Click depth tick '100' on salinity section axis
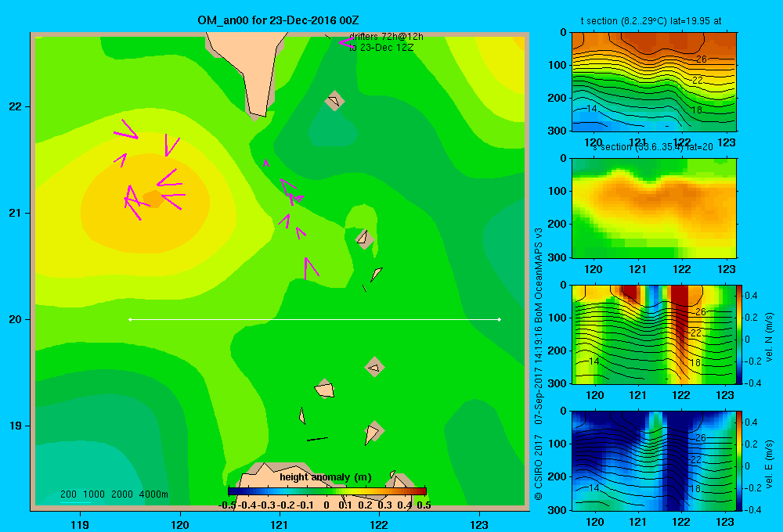 pyautogui.click(x=557, y=191)
